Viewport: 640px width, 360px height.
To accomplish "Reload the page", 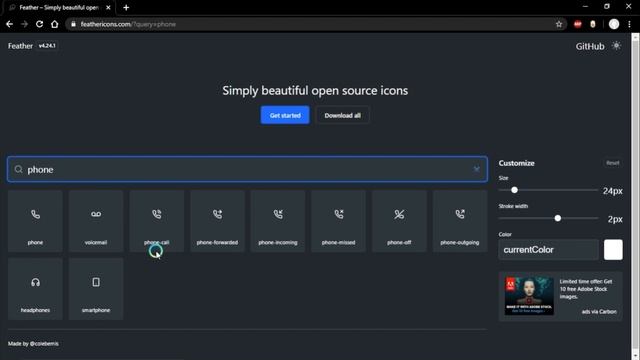I will pyautogui.click(x=40, y=24).
